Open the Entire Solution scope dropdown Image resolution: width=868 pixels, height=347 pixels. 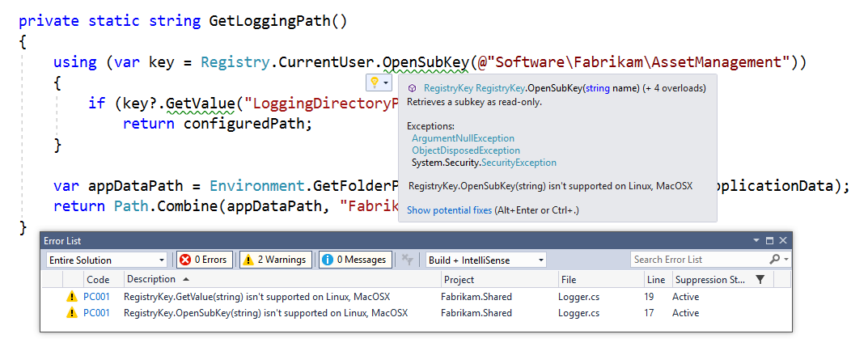pos(105,260)
